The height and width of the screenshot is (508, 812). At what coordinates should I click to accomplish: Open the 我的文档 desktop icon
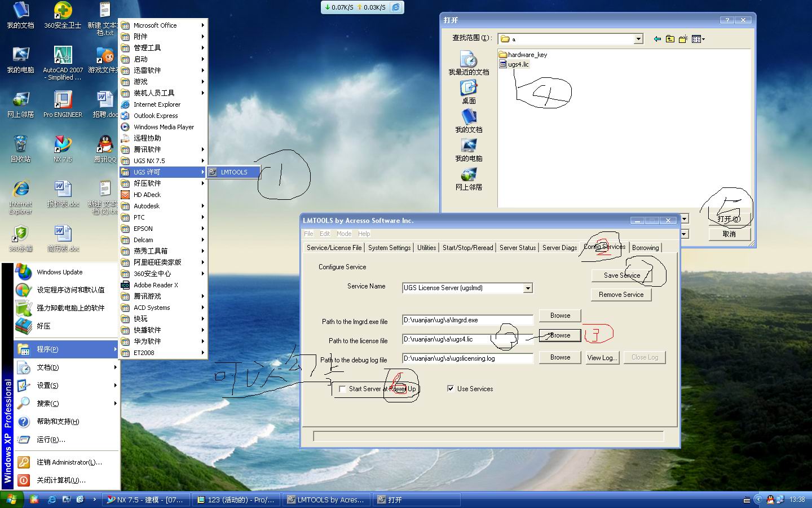click(x=20, y=15)
